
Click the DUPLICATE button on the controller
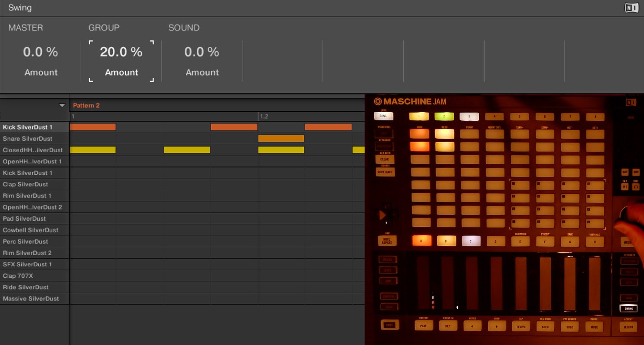[x=385, y=172]
